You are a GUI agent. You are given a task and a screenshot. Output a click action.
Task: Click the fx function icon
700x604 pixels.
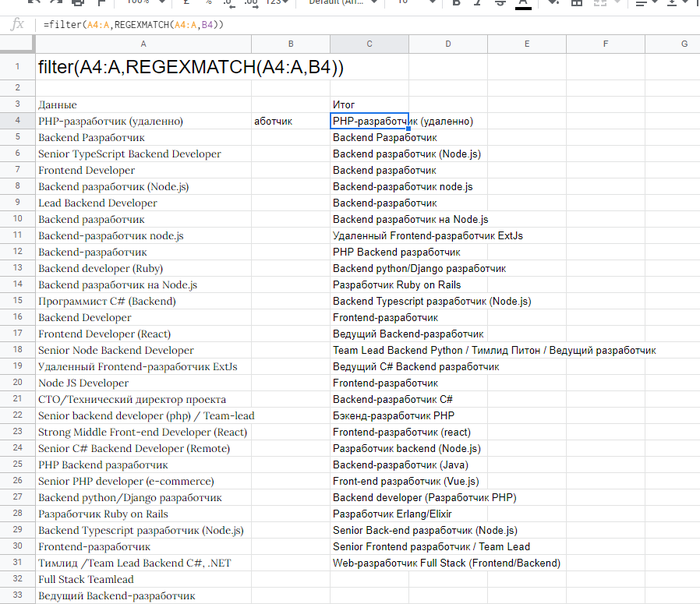[x=16, y=23]
